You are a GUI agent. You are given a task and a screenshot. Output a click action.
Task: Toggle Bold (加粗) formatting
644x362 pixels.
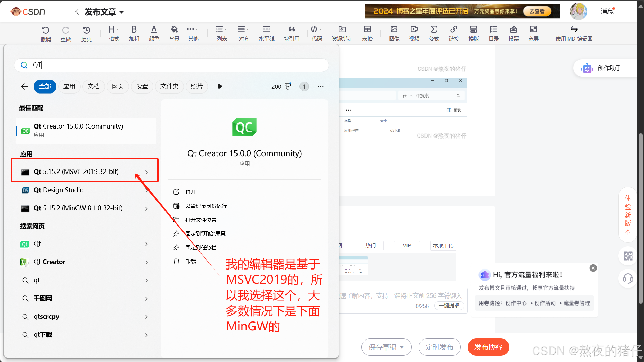click(x=134, y=33)
